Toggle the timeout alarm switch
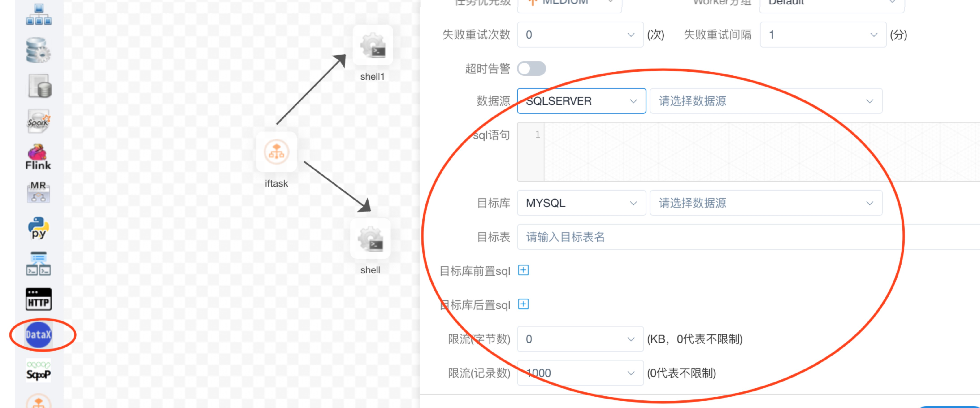 (531, 69)
